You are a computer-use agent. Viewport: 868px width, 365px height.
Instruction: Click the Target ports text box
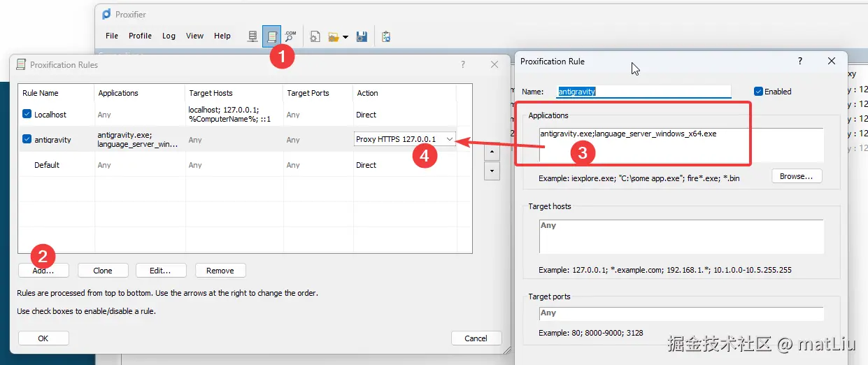pos(681,313)
